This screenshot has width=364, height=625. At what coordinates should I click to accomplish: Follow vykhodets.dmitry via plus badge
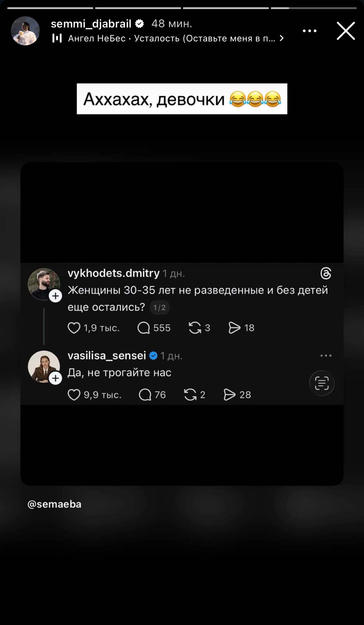tap(56, 296)
